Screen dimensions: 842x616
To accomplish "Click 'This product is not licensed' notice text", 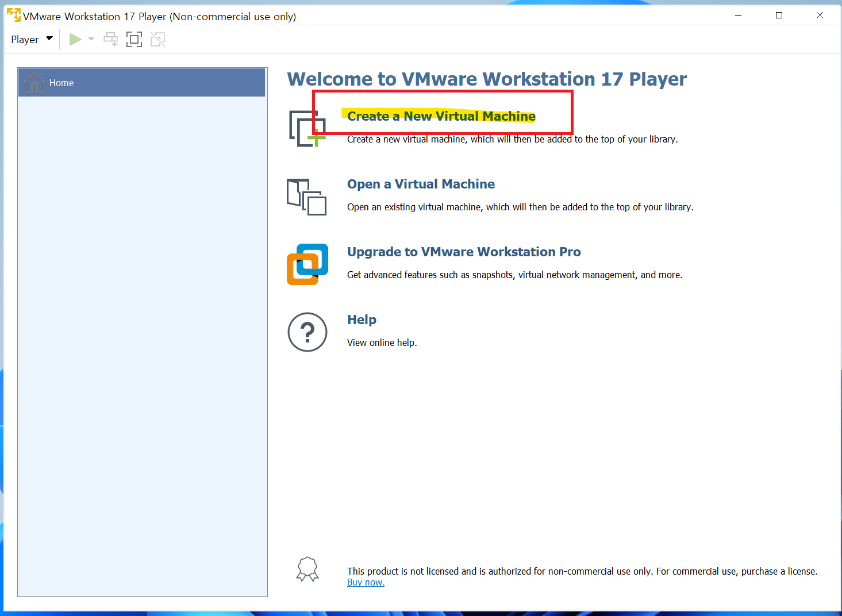I will click(x=582, y=571).
